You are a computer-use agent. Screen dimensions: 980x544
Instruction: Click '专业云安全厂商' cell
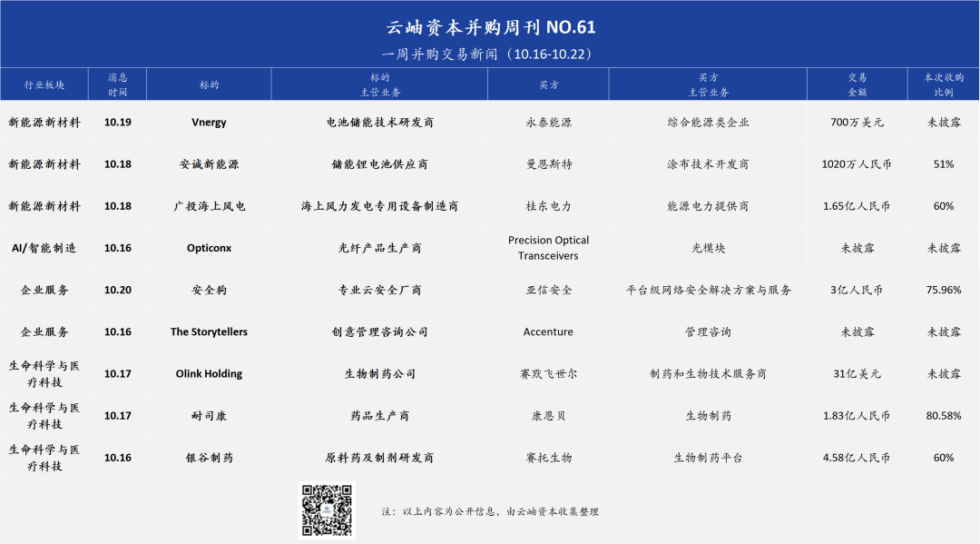point(380,290)
